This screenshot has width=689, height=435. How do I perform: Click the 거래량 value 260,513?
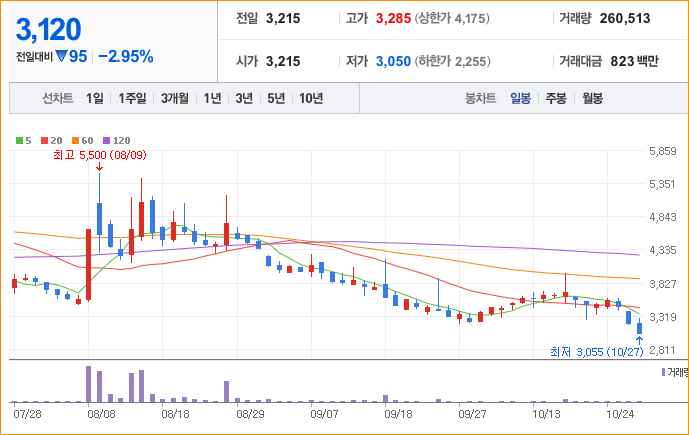click(x=625, y=18)
